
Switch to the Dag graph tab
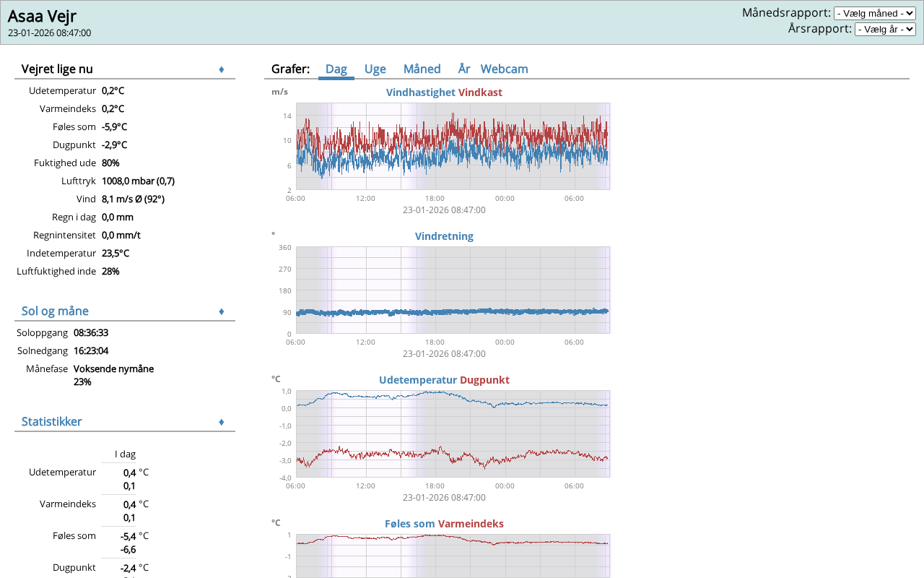point(336,69)
